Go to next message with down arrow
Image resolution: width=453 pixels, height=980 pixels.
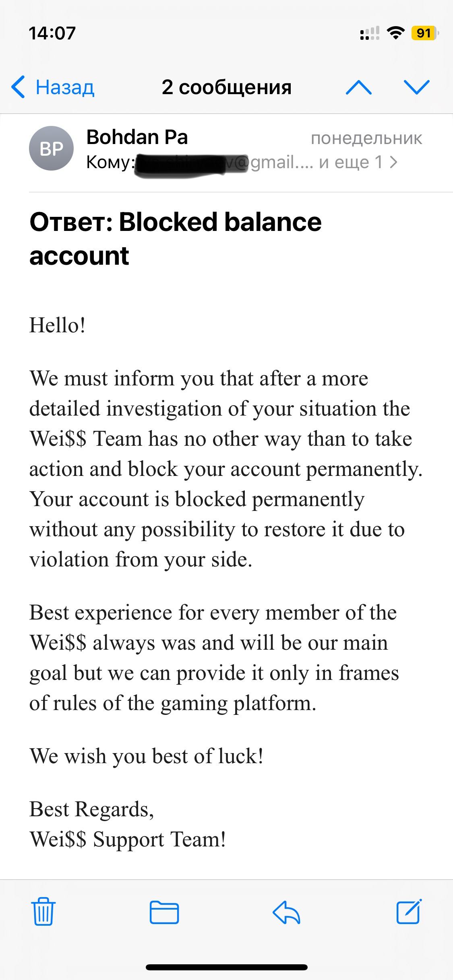pos(416,87)
